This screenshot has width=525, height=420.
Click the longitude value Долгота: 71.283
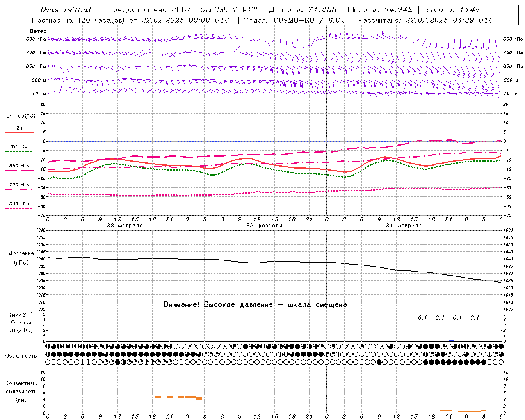coord(303,10)
